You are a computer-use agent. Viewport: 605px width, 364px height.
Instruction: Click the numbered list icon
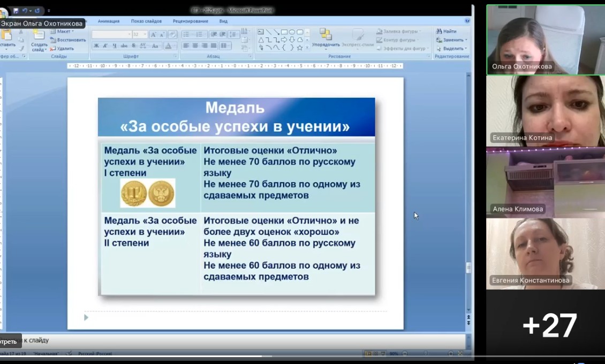[200, 35]
